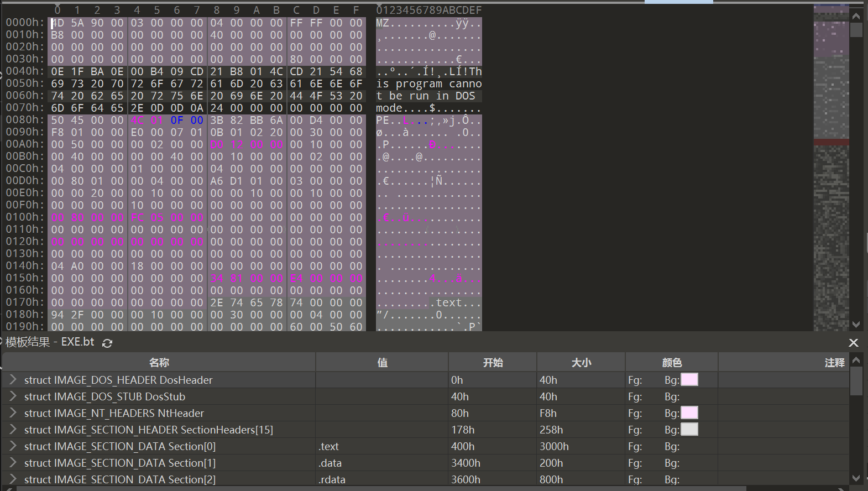Select the IMAGE_SECTION_HEADER SectionHeaders[15] row name

(149, 430)
